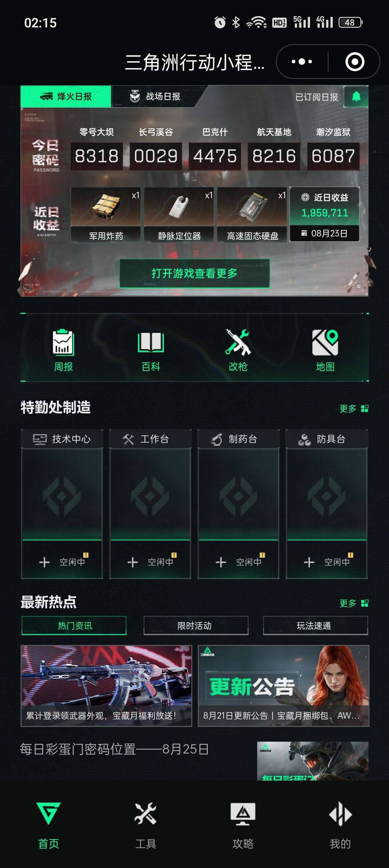Viewport: 389px width, 868px height.
Task: Tap the 打开游戏查看更多 button
Action: (194, 273)
